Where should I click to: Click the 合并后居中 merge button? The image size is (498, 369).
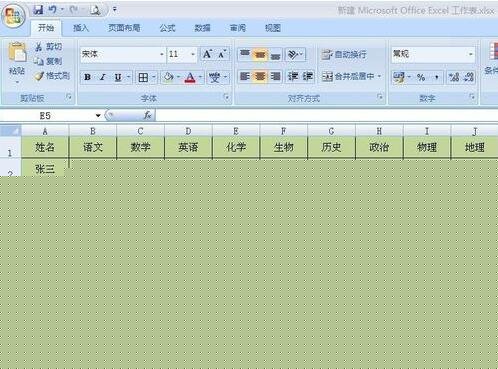(351, 77)
